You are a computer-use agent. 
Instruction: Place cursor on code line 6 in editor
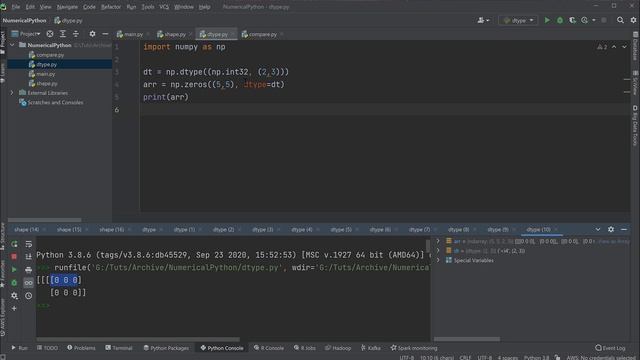coord(384,109)
